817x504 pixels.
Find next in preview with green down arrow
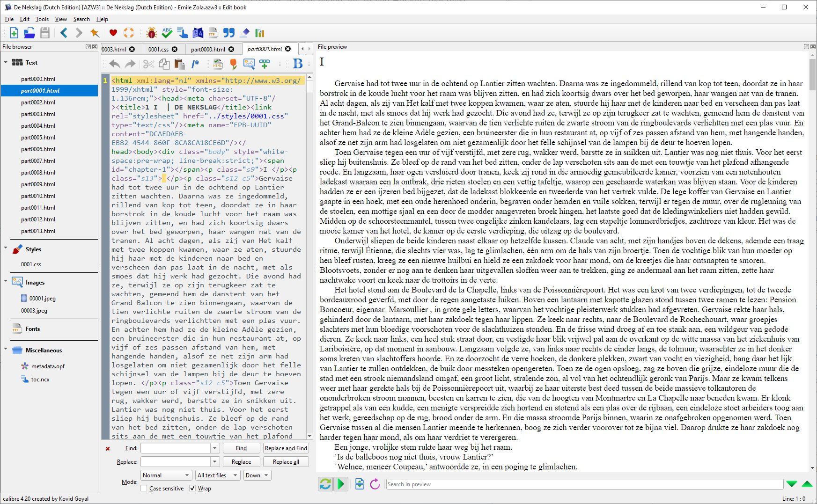[791, 484]
